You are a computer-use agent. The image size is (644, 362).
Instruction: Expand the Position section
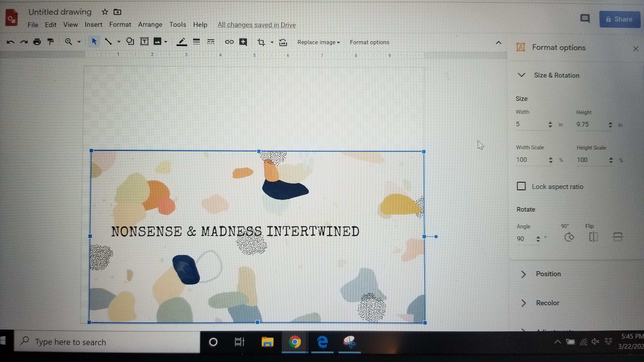[x=524, y=274]
